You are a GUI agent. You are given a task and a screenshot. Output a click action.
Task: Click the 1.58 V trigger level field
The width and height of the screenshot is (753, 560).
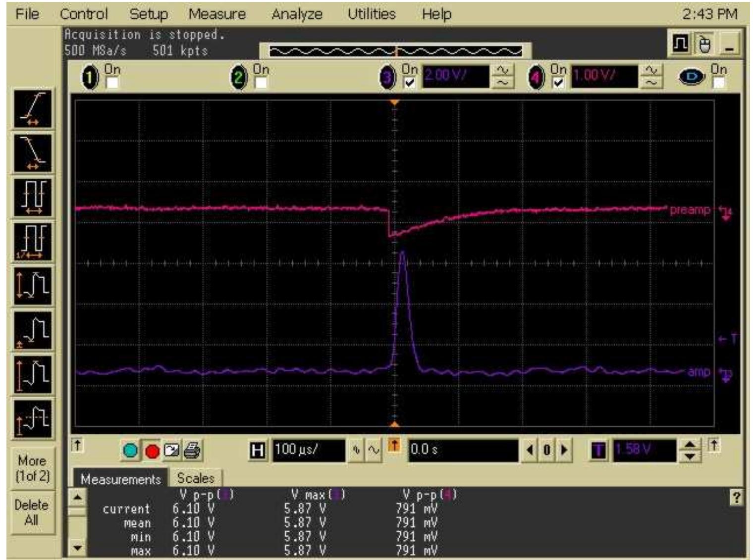pyautogui.click(x=645, y=450)
